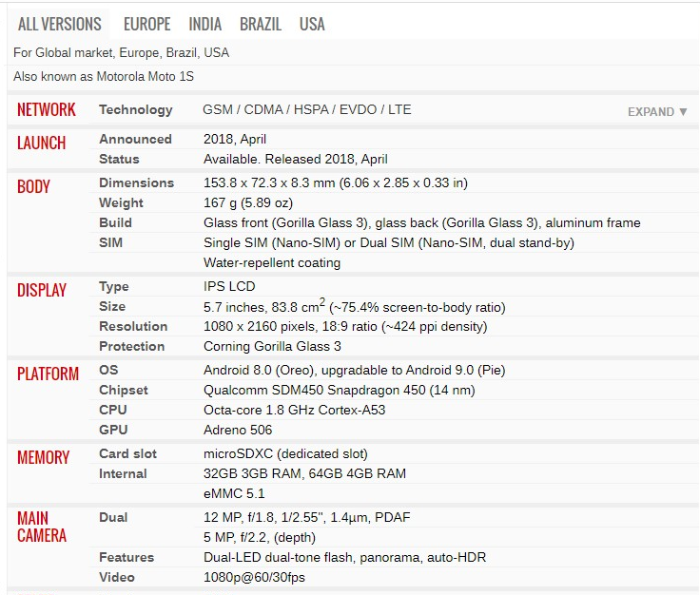
Task: Open the Internal memory label
Action: 123,473
